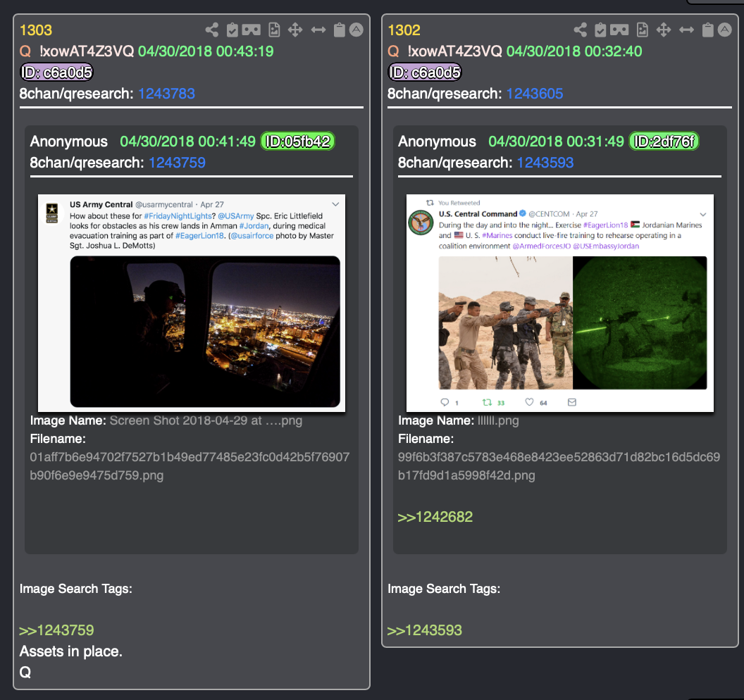Screen dimensions: 744x700
Task: Click timestamp 04/30/2018 00:32:40
Action: (574, 51)
